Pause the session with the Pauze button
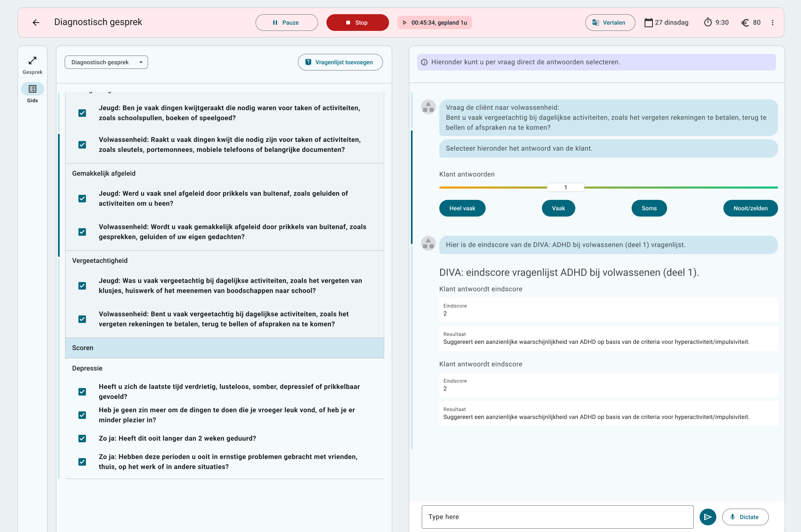The width and height of the screenshot is (801, 532). [287, 23]
